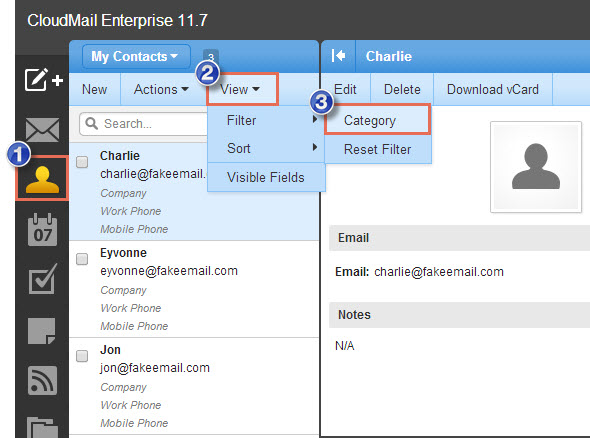Open the Tasks checkmark icon in sidebar
590x438 pixels.
pyautogui.click(x=42, y=279)
